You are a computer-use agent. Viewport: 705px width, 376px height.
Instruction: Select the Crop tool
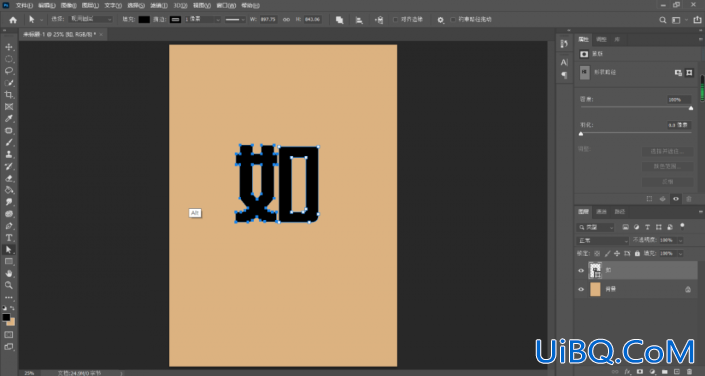point(9,95)
